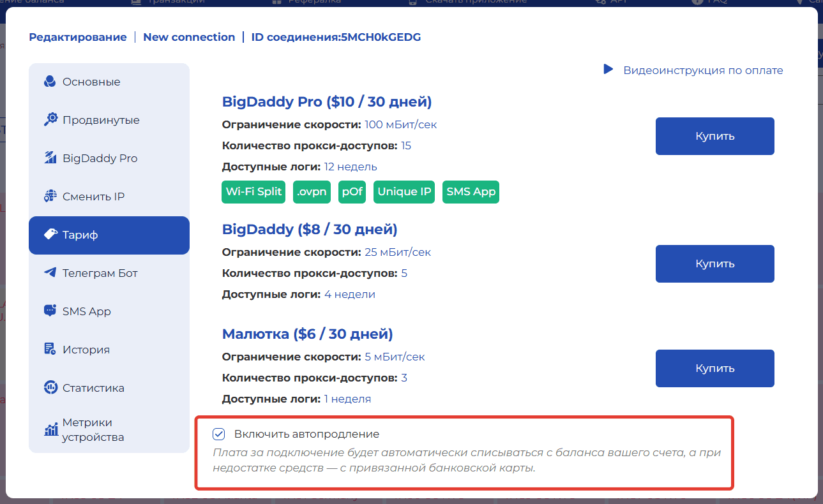Click the 12 недель logs value

[x=351, y=167]
